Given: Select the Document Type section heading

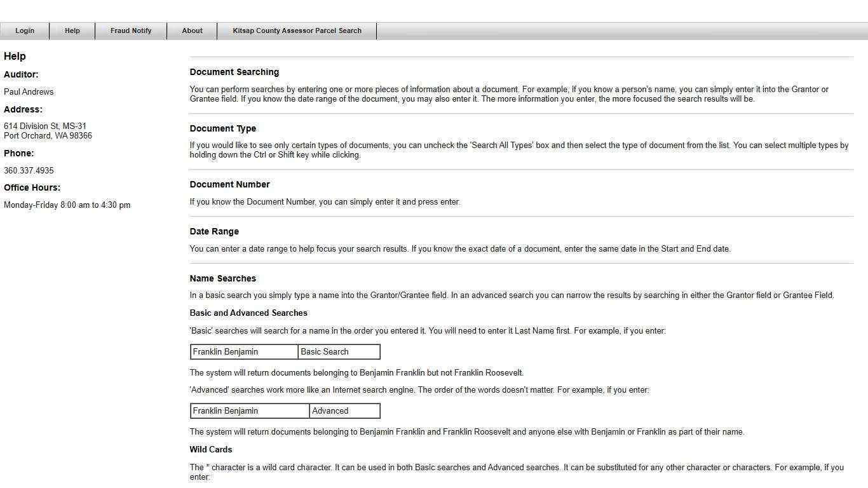Looking at the screenshot, I should click(x=222, y=128).
